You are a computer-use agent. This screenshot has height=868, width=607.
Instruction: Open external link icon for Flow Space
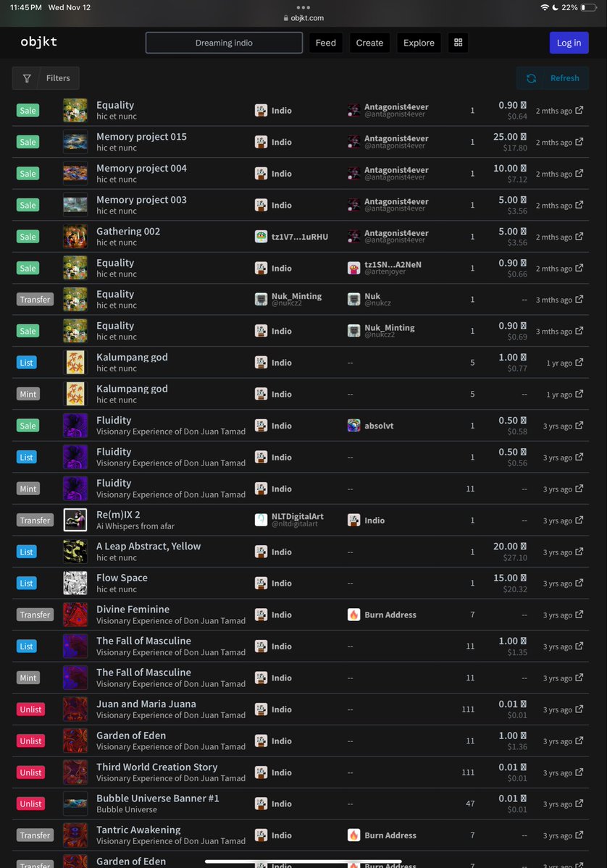tap(579, 583)
